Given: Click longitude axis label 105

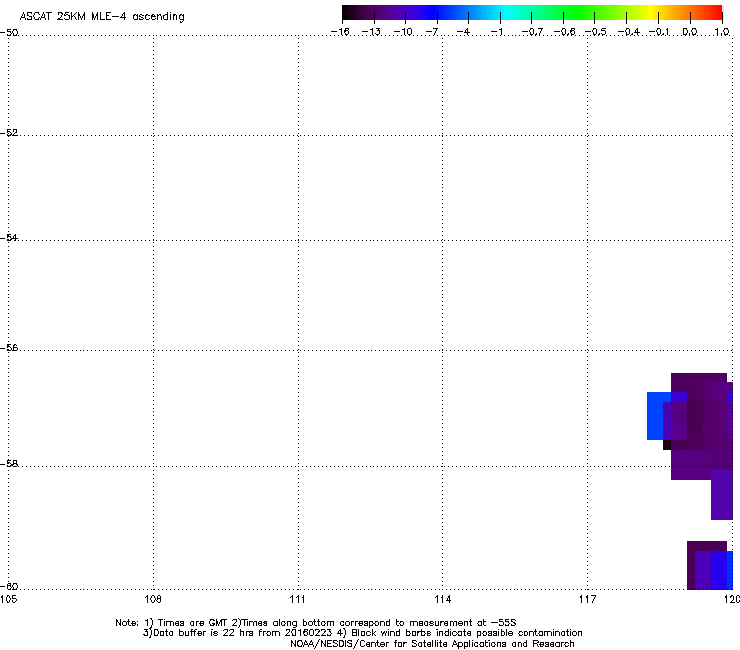Looking at the screenshot, I should pyautogui.click(x=8, y=599).
